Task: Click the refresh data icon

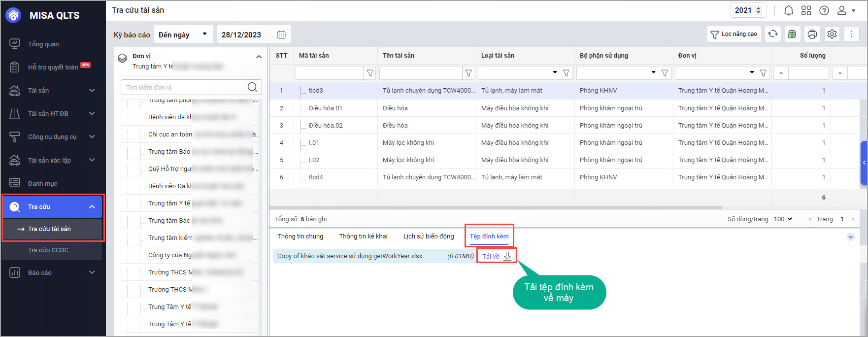Action: pos(773,34)
